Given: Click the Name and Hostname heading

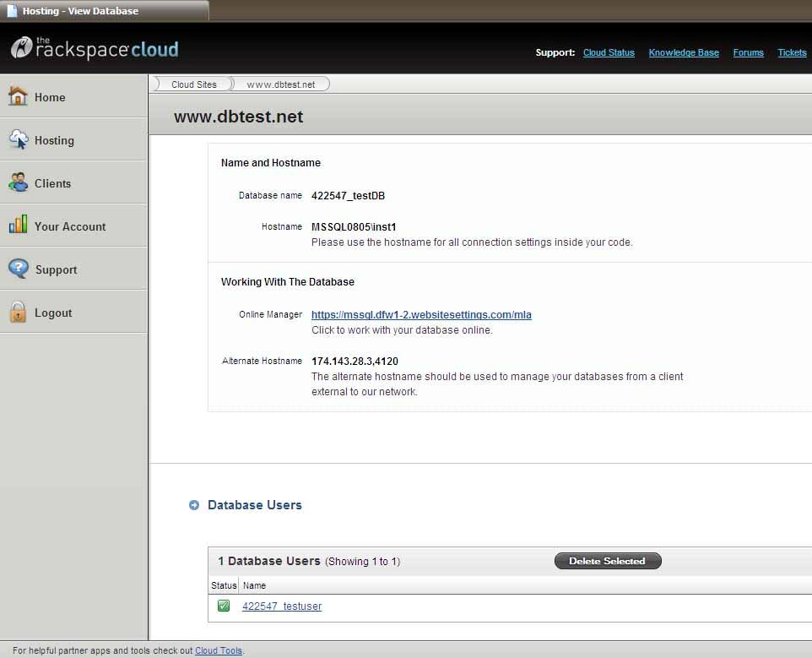Looking at the screenshot, I should click(270, 163).
